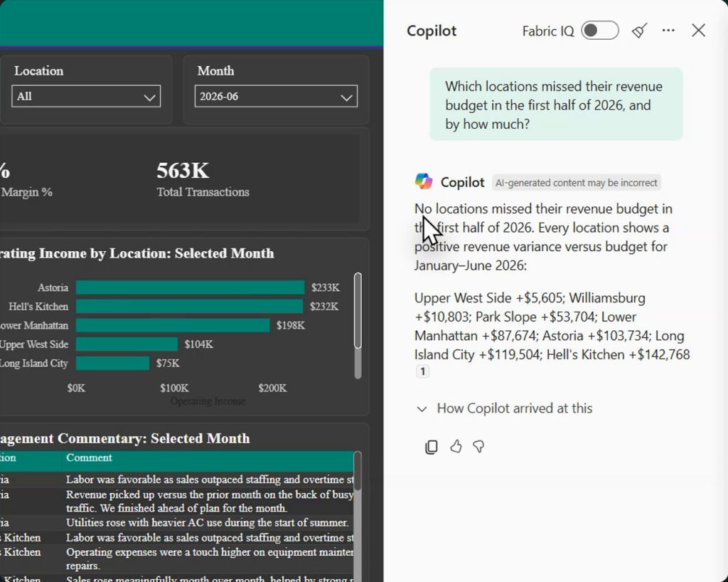Click the user question message bubble
This screenshot has width=728, height=582.
point(556,105)
